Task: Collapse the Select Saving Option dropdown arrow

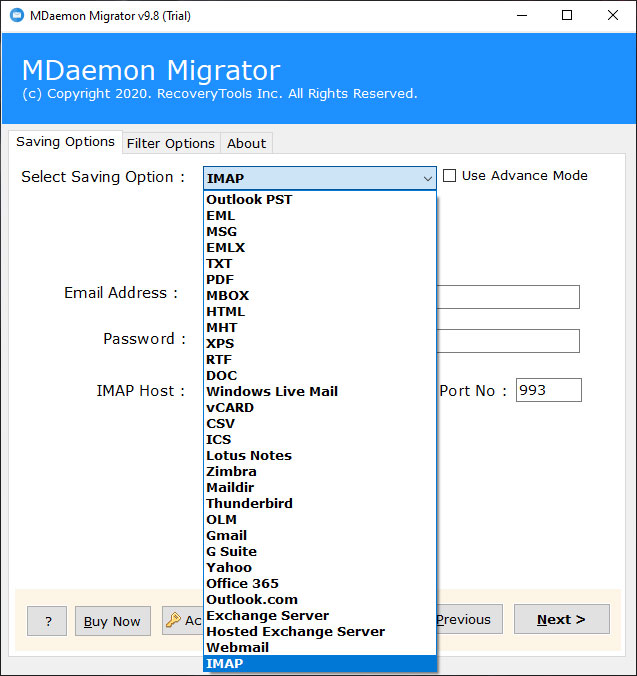Action: [x=428, y=178]
